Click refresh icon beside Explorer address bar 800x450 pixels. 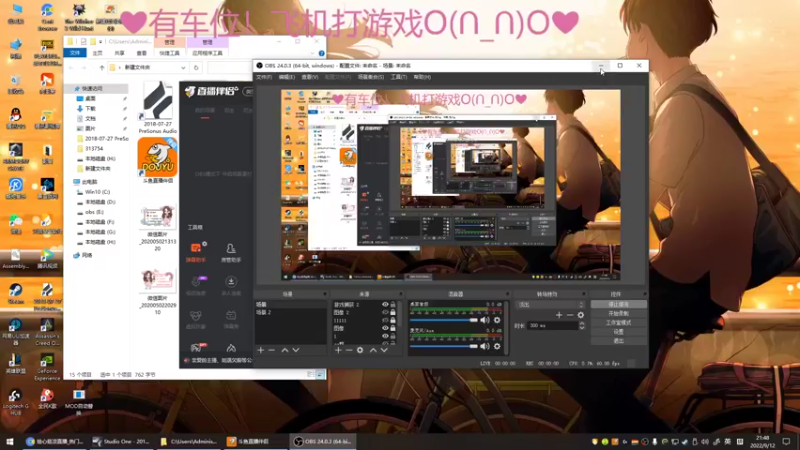click(x=196, y=67)
